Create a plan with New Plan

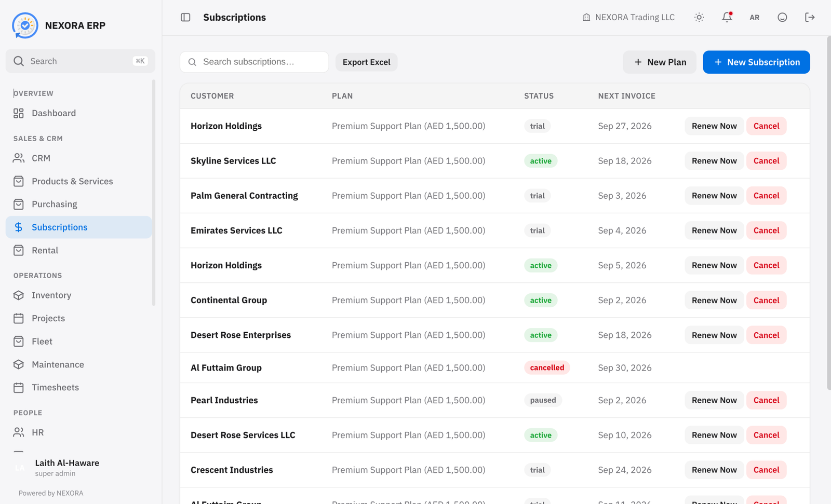660,62
